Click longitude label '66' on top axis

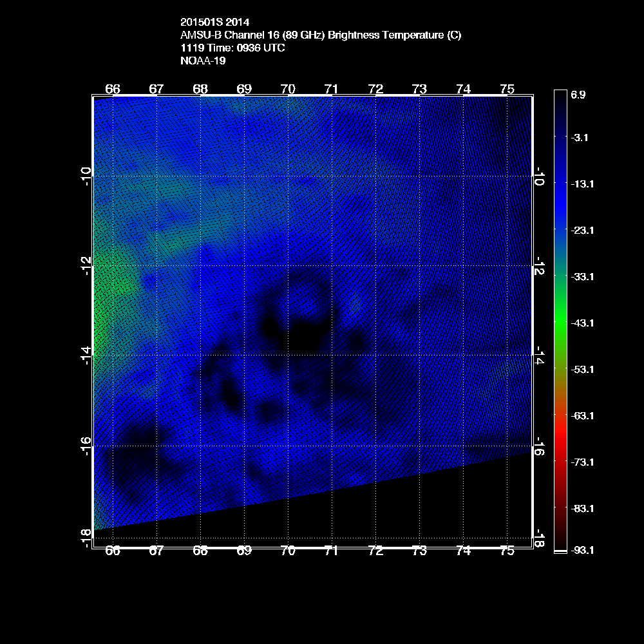pos(113,89)
